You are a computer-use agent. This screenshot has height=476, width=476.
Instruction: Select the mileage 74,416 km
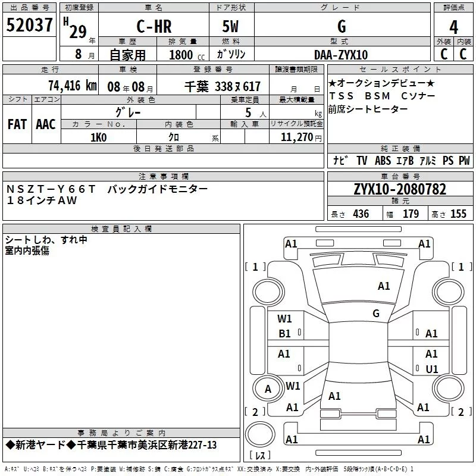click(x=73, y=86)
